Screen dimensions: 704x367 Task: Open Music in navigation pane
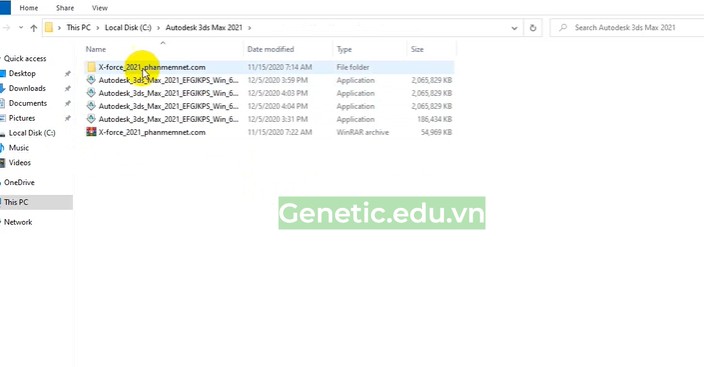pyautogui.click(x=19, y=147)
